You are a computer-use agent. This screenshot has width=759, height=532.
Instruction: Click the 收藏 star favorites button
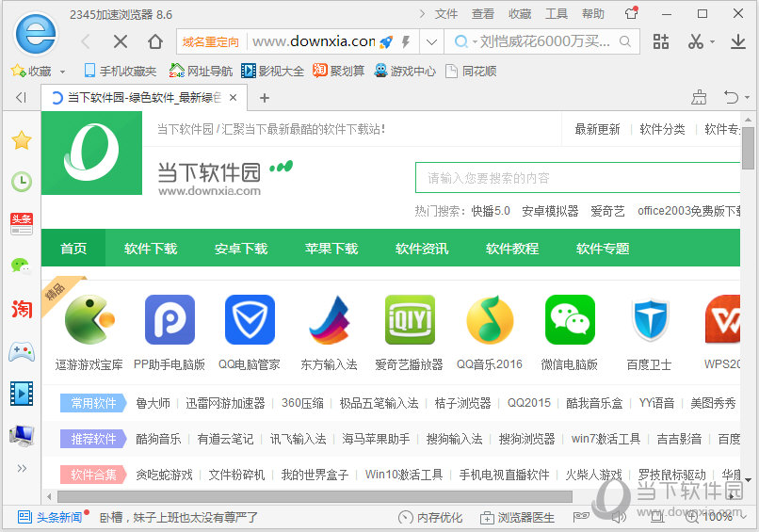click(31, 72)
